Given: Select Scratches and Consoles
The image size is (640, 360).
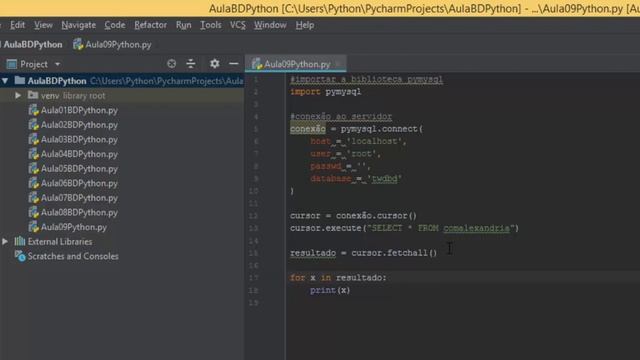Looking at the screenshot, I should [x=73, y=256].
